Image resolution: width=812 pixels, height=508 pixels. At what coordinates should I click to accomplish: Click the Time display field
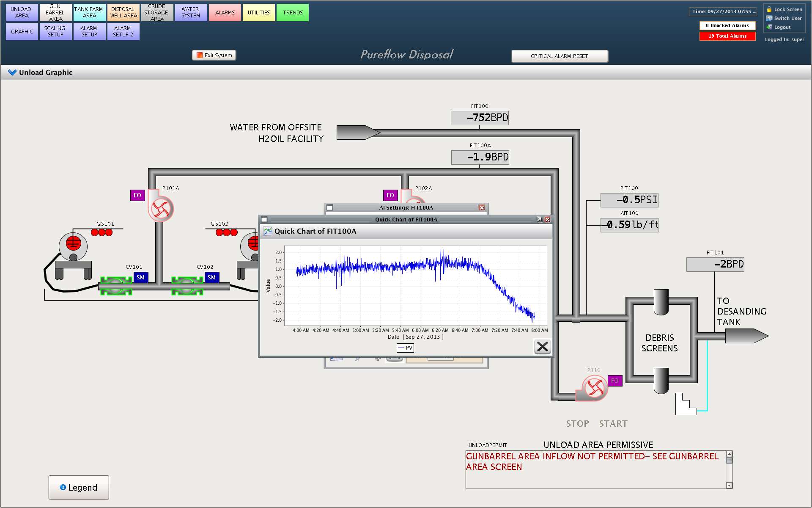[x=724, y=11]
